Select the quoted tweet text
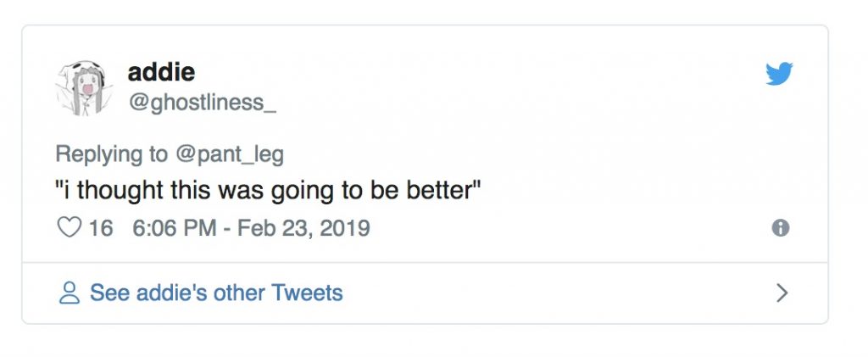 click(x=269, y=192)
